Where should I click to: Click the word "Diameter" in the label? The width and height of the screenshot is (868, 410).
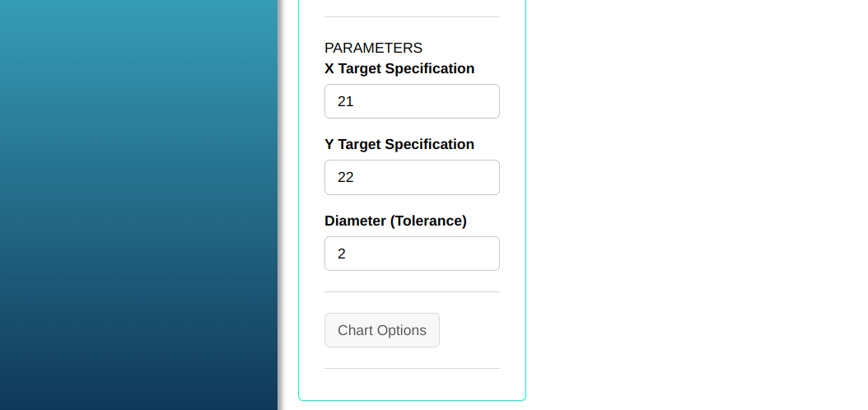pos(356,221)
